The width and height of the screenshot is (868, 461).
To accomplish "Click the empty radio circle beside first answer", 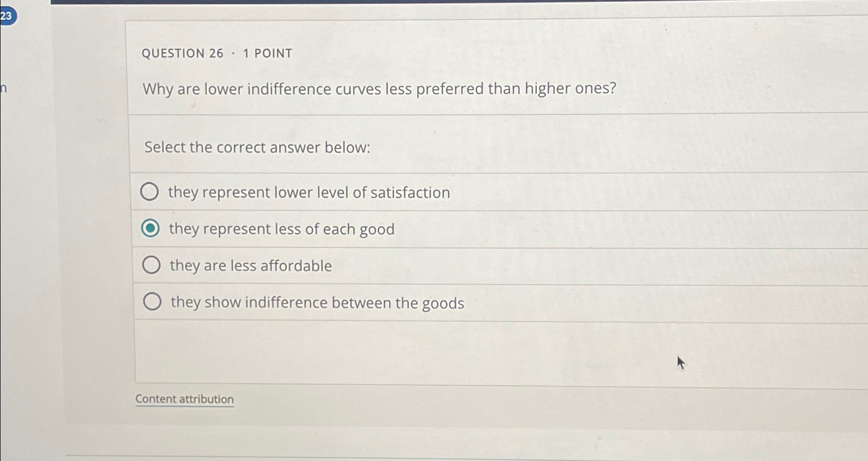I will point(151,191).
